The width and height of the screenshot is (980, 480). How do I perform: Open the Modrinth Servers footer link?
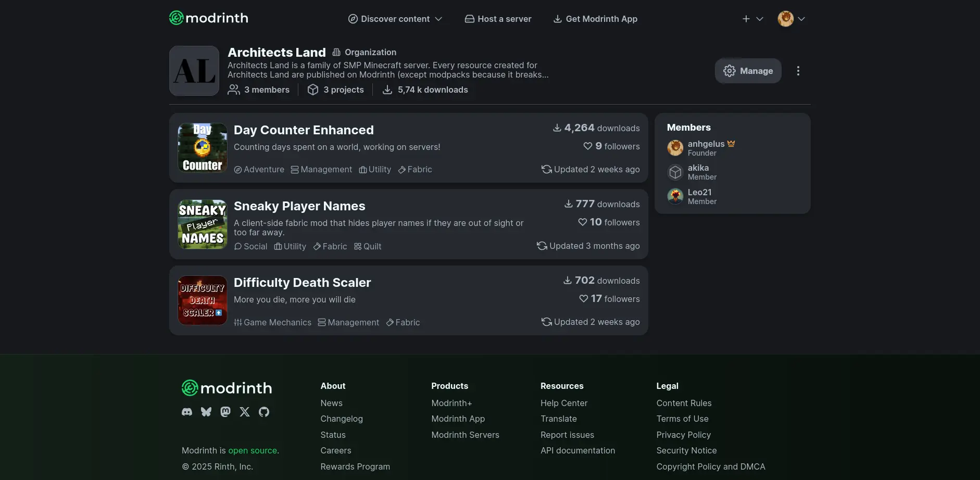tap(465, 435)
